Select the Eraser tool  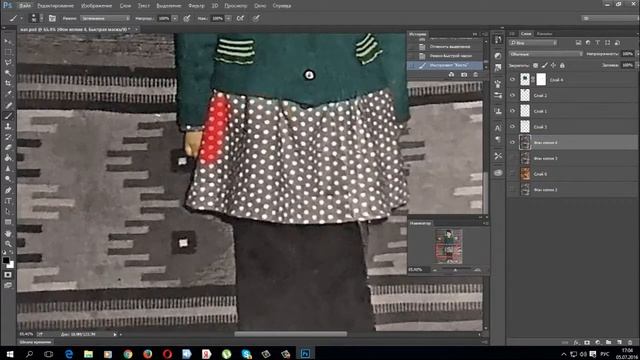tap(8, 147)
